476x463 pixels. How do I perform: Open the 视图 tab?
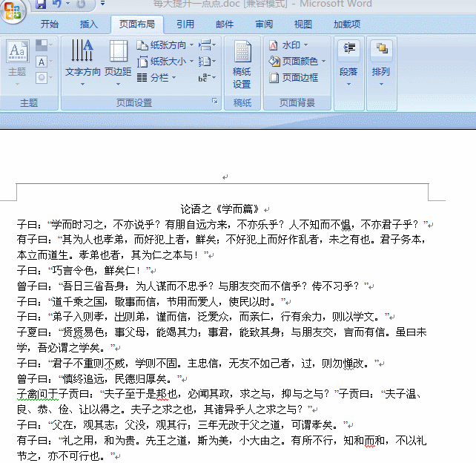click(303, 24)
